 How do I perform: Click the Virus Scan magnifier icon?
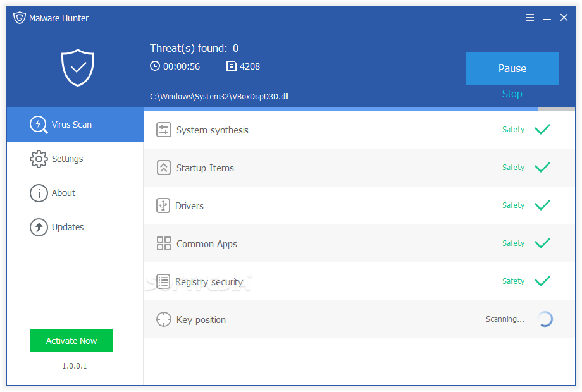[x=39, y=125]
